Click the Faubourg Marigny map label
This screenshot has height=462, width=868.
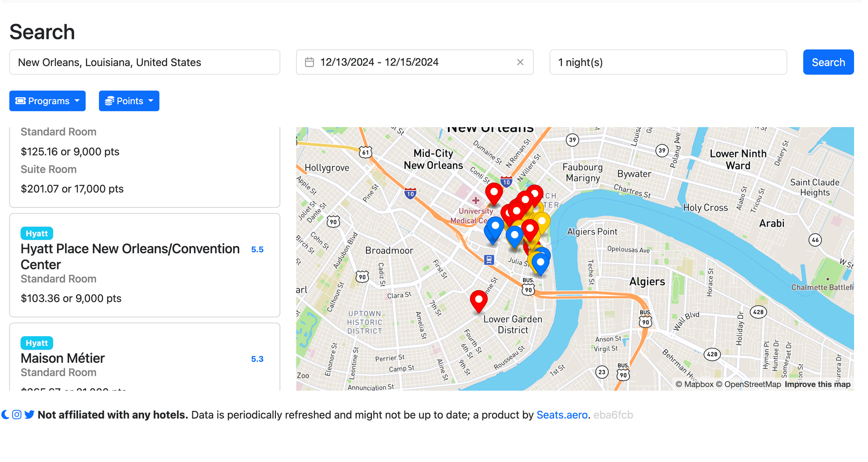tap(582, 173)
